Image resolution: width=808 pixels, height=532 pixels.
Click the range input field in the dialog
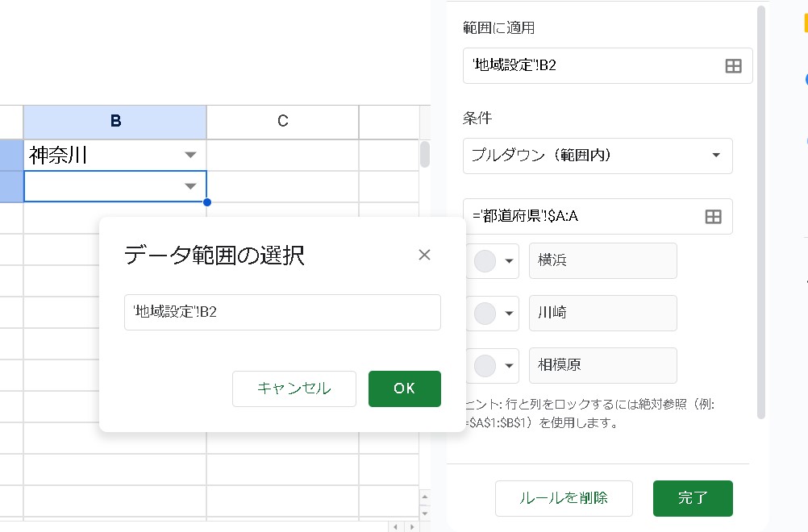tap(282, 313)
